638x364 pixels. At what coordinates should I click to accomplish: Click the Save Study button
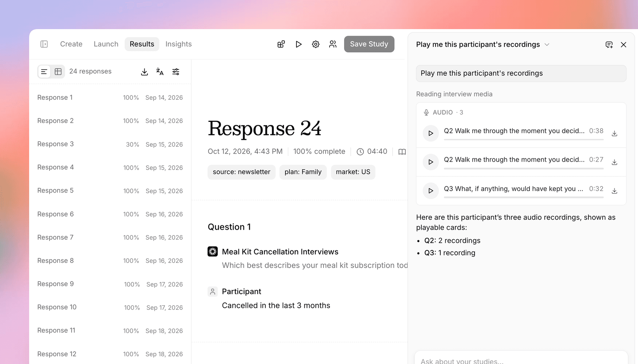click(369, 44)
